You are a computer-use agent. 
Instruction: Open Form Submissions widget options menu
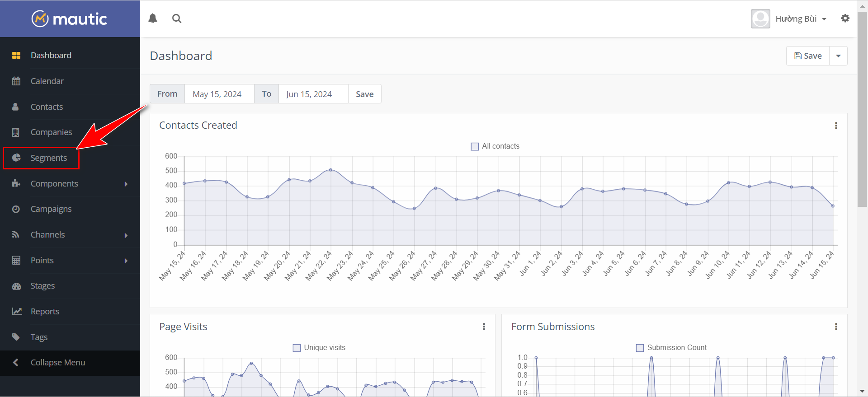[x=836, y=327]
